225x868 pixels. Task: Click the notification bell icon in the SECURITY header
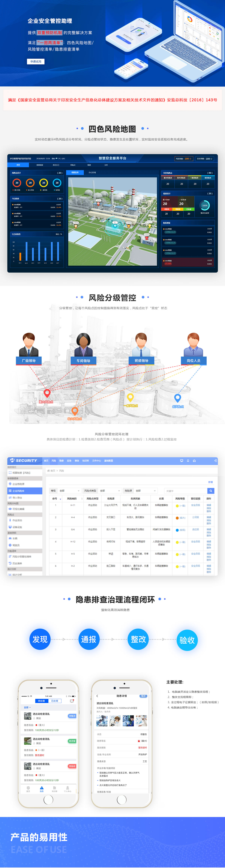188,460
